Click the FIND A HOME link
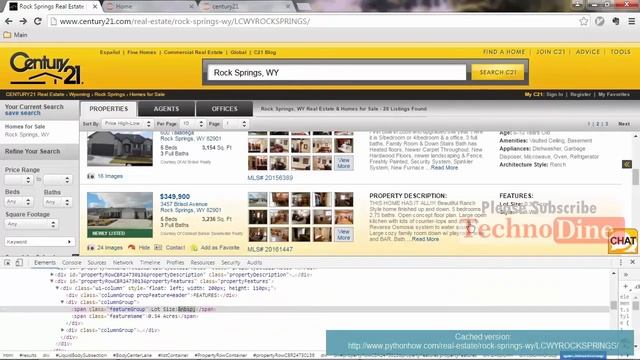The image size is (640, 360). click(504, 52)
